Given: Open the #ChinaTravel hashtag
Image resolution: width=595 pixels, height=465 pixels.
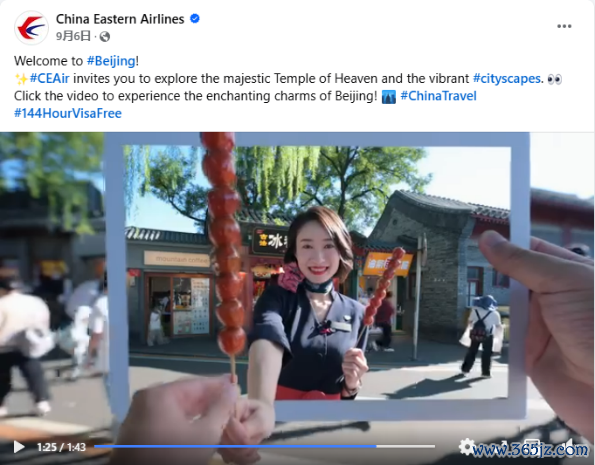Looking at the screenshot, I should pyautogui.click(x=438, y=96).
